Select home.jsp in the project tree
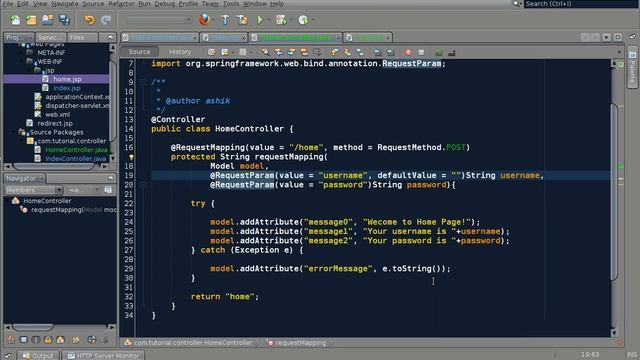 click(67, 79)
